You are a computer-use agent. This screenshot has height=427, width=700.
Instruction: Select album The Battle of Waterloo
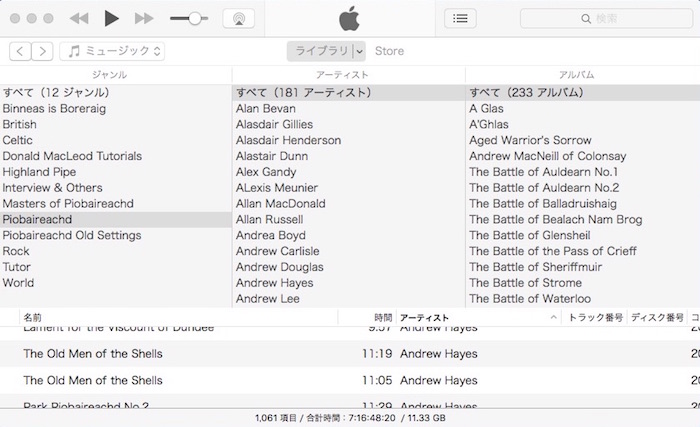(530, 299)
